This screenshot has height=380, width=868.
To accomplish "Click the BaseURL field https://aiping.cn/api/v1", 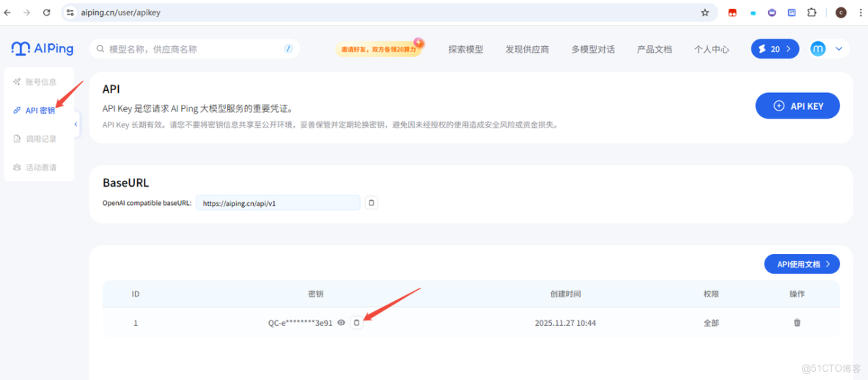I will tap(278, 203).
